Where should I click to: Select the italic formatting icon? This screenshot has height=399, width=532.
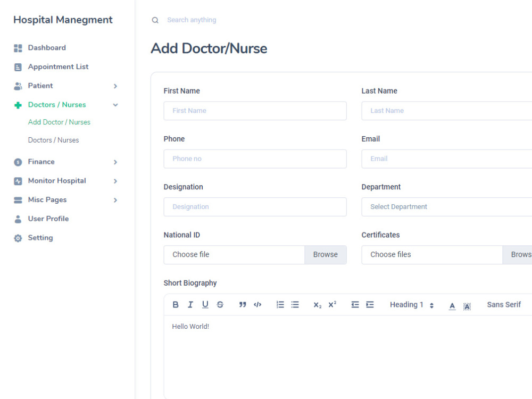pyautogui.click(x=190, y=304)
